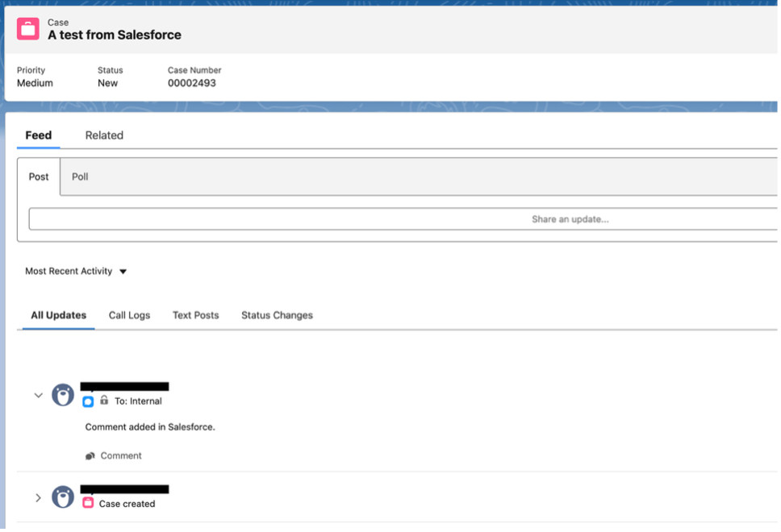Open the Most Recent Activity sort dropdown
The image size is (781, 532).
pos(76,272)
